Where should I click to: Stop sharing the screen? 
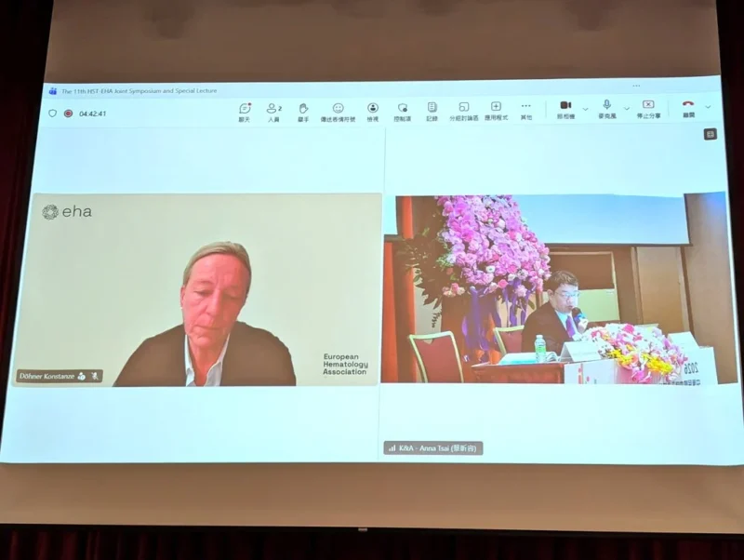pyautogui.click(x=648, y=108)
